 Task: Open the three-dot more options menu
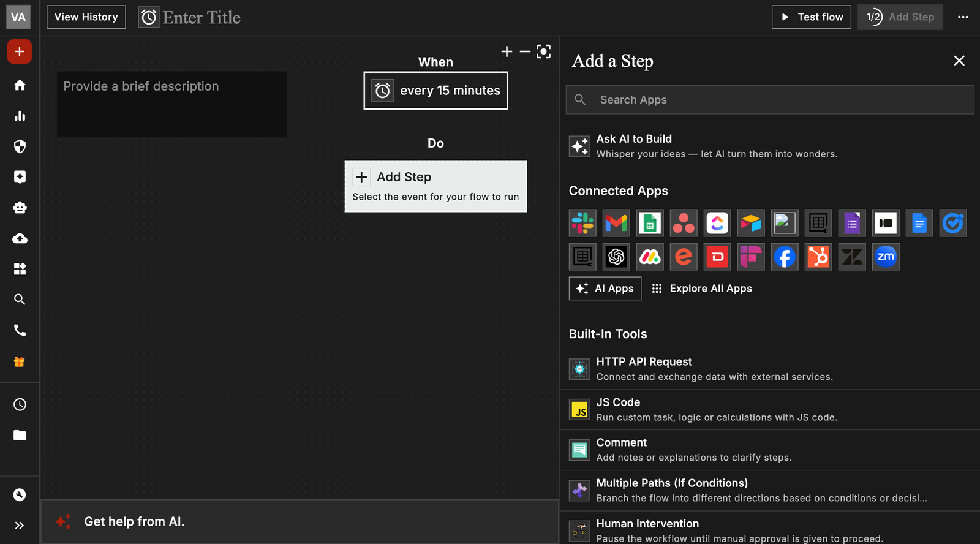963,17
